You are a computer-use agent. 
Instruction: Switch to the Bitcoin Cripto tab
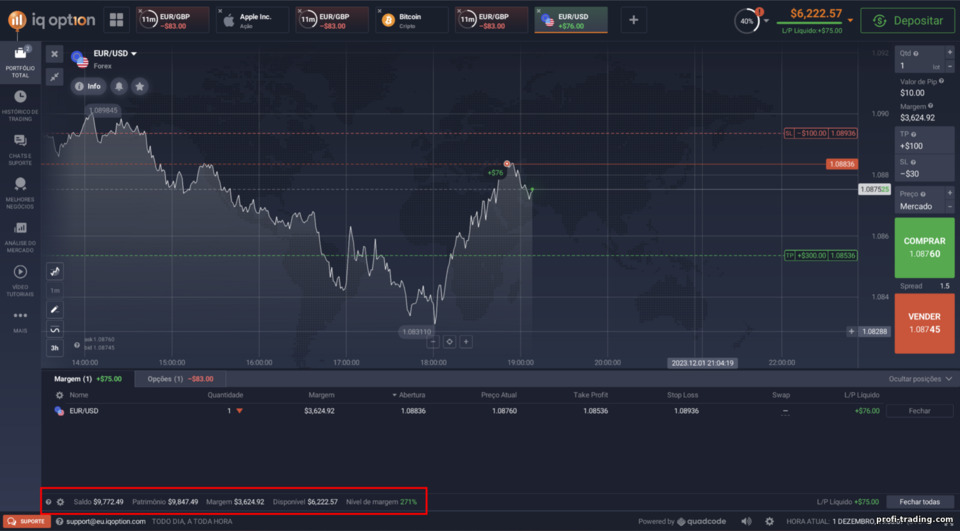(411, 20)
